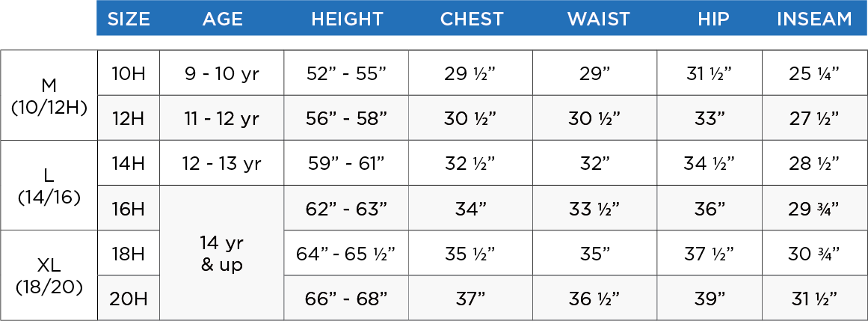Image resolution: width=868 pixels, height=321 pixels.
Task: Select the 25 ¼” inseam cell
Action: point(814,73)
